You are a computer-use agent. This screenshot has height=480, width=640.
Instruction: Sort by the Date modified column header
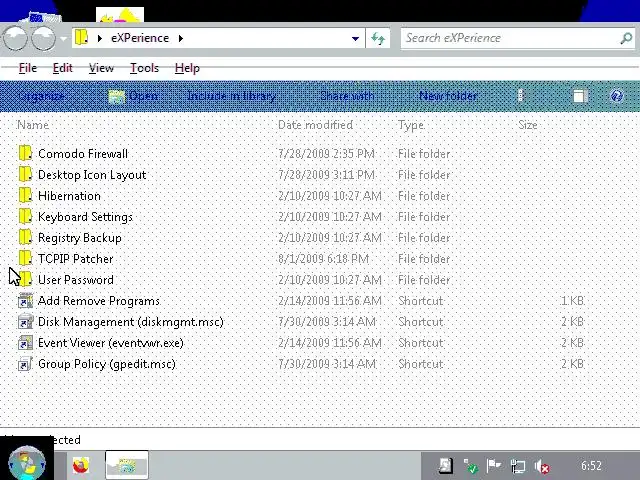[x=315, y=125]
